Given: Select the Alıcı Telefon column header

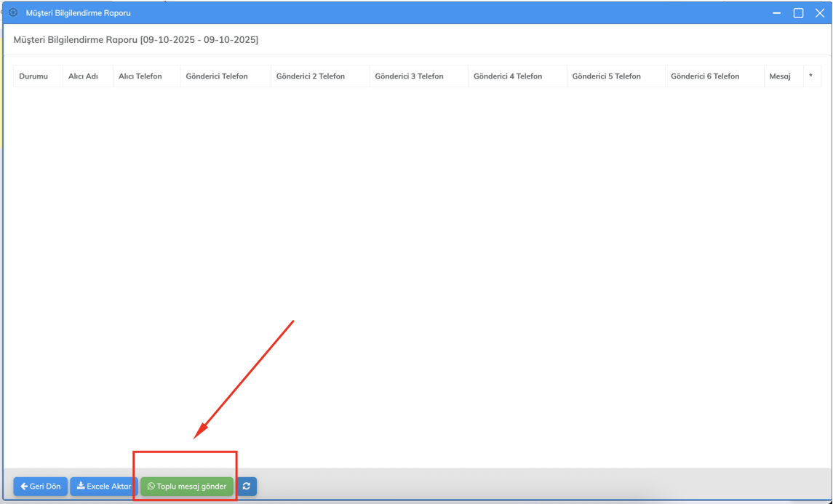Looking at the screenshot, I should [140, 76].
